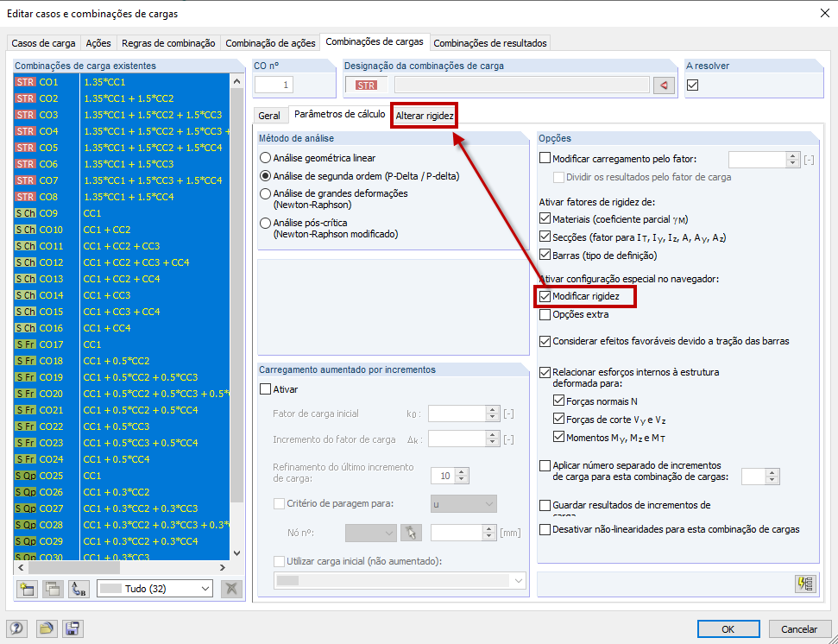
Task: Open the help question-mark icon
Action: tap(16, 628)
